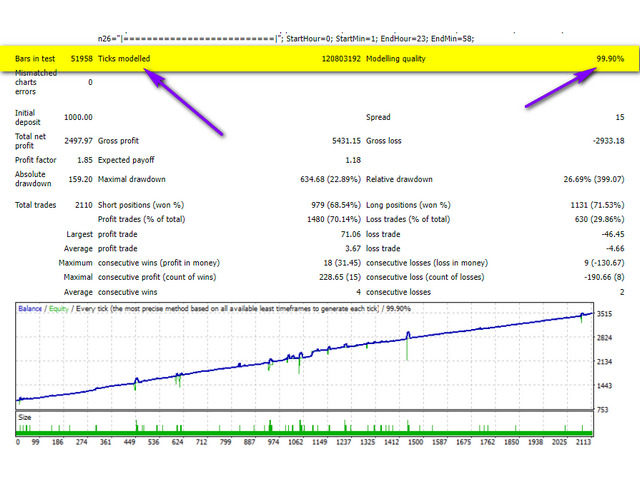Image resolution: width=640 pixels, height=480 pixels.
Task: Select the Modelling quality 99.90% value
Action: [x=609, y=59]
